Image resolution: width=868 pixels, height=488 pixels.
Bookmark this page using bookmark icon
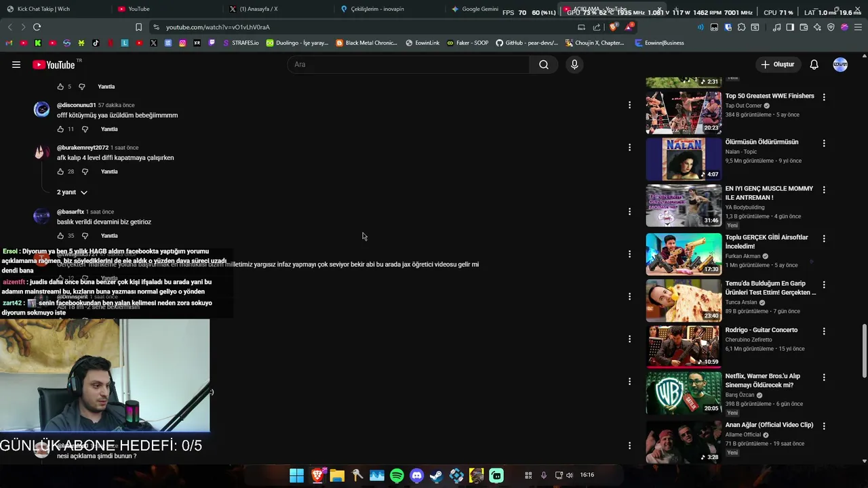[x=138, y=27]
